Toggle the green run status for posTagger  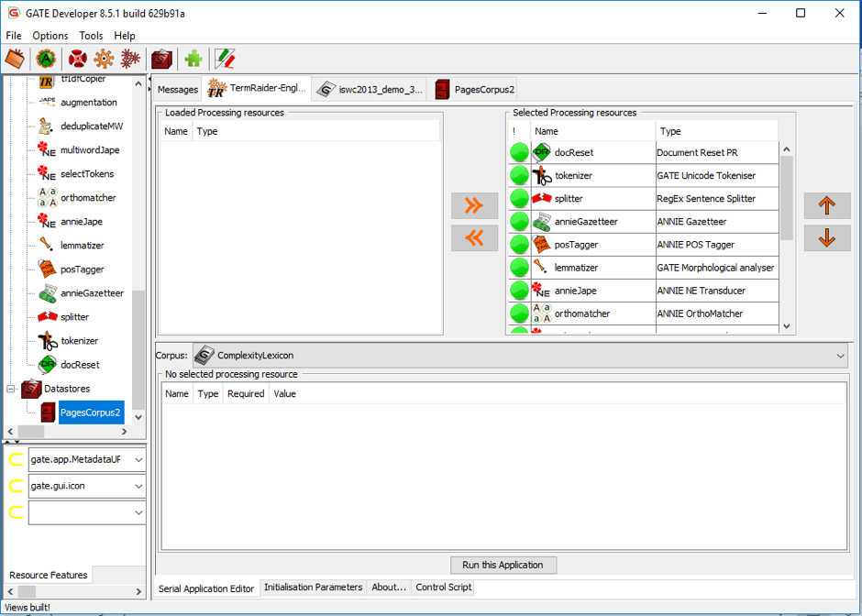[519, 245]
